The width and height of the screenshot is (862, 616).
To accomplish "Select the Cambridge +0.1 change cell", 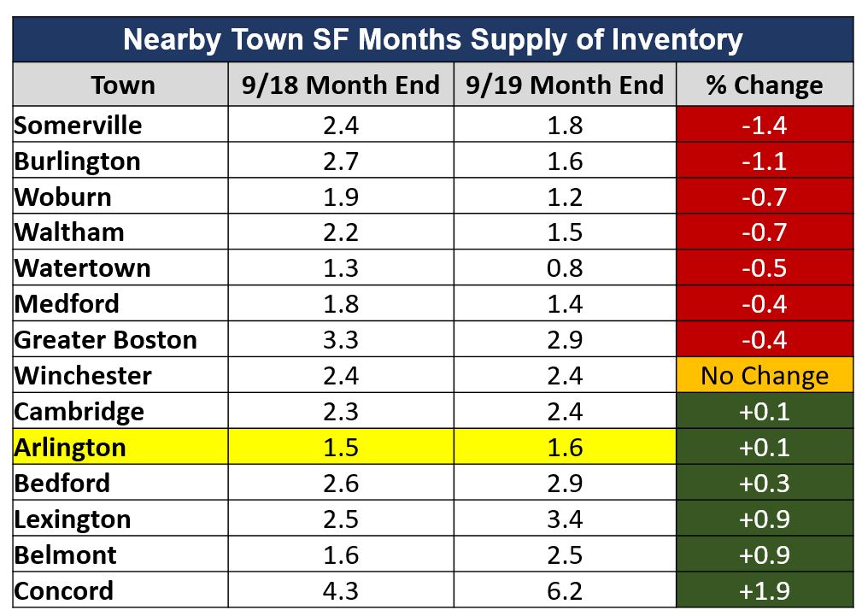I will coord(764,412).
